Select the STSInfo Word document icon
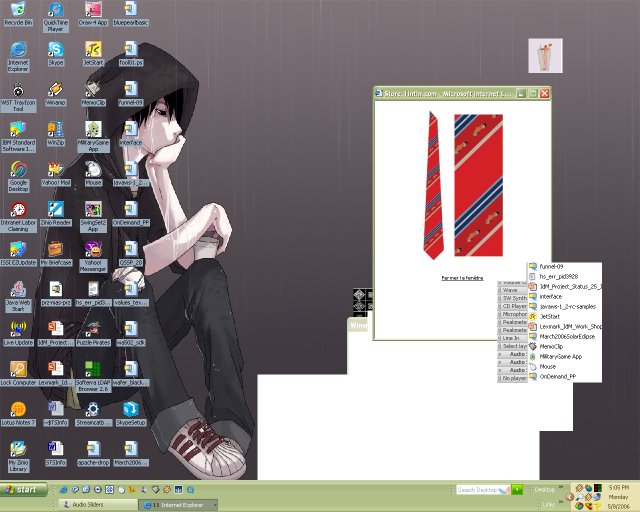This screenshot has height=512, width=640. [56, 454]
